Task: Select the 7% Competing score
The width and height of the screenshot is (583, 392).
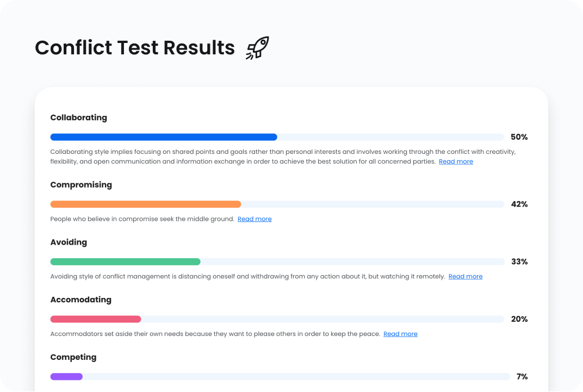Action: tap(522, 376)
